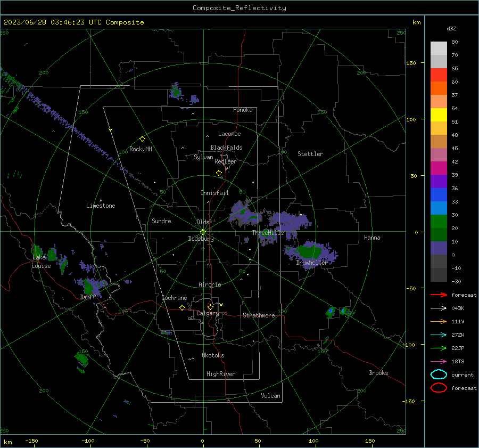This screenshot has width=479, height=448.
Task: Click the red forecast arrow in legend
Action: tap(439, 295)
